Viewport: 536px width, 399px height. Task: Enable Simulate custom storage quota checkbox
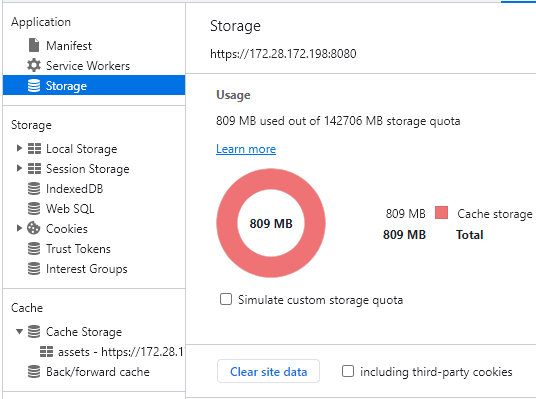click(226, 299)
